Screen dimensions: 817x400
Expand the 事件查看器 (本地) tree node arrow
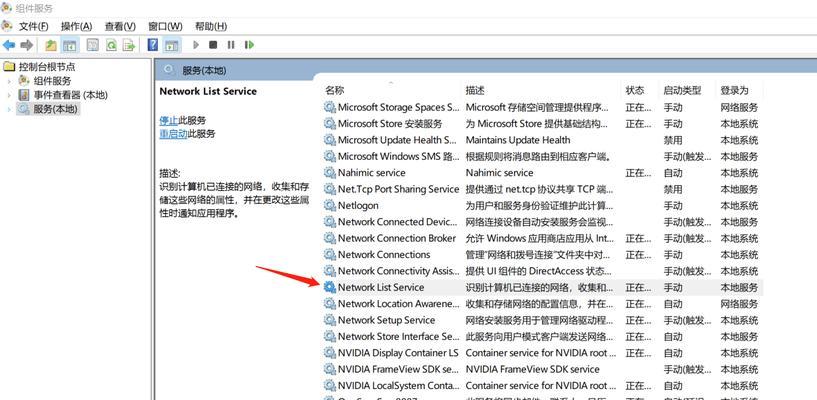pyautogui.click(x=9, y=95)
